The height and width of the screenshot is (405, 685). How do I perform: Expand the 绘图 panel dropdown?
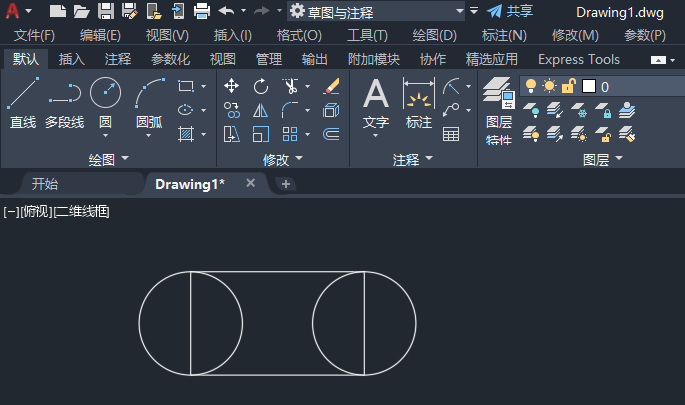coord(125,158)
